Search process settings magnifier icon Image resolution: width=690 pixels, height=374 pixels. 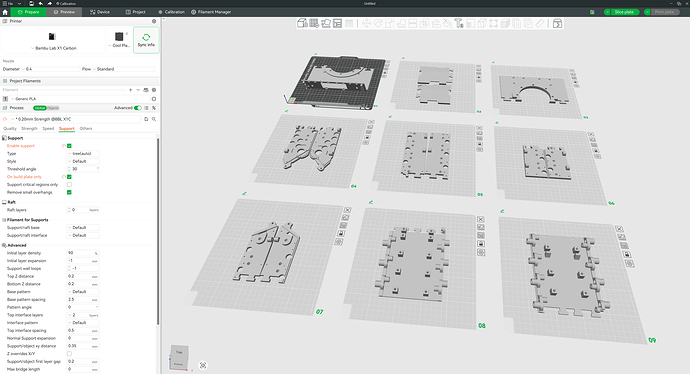coord(154,119)
